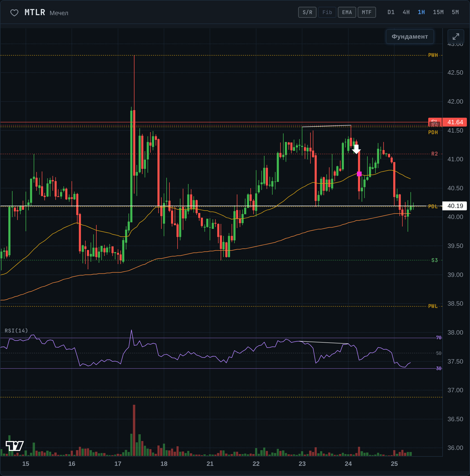Click the 40.50 price axis label
This screenshot has width=470, height=476.
[455, 188]
